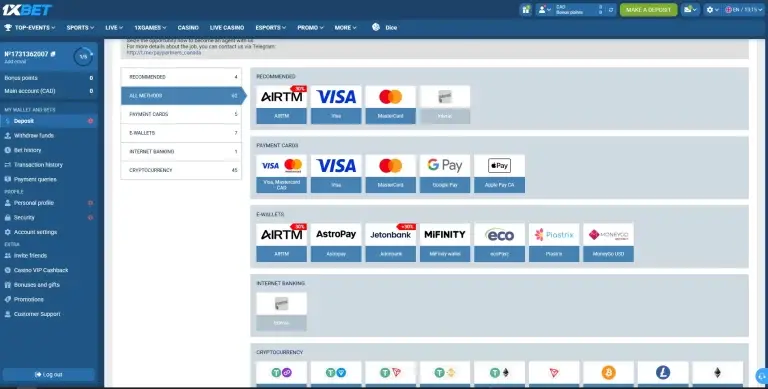Open the Dice game link
Image resolution: width=768 pixels, height=389 pixels.
point(385,28)
